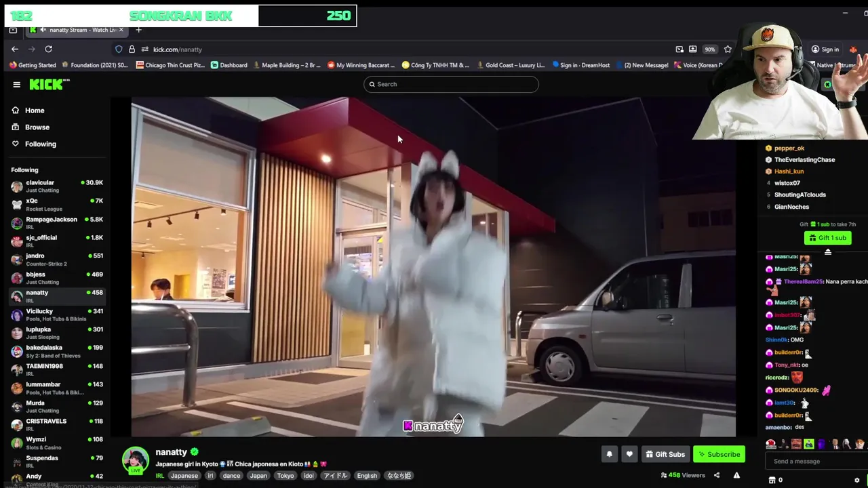Select nanatty in Following list
The image size is (868, 488).
[57, 296]
